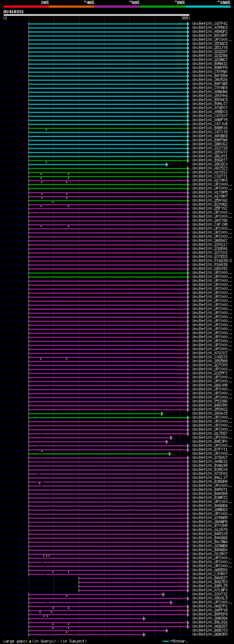Image resolution: width=234 pixels, height=644 pixels.
Task: Select the UniRef100_O80526 label
Action: [x=210, y=80]
